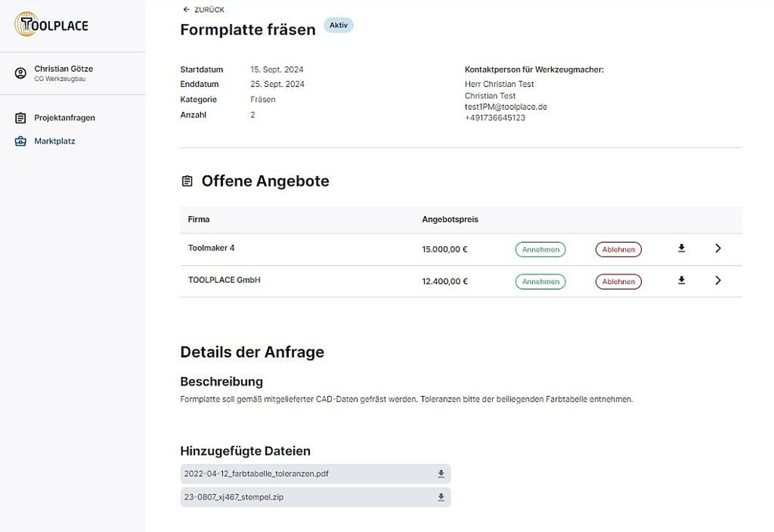Viewport: 774px width, 532px height.
Task: Click the ZURÜCK link
Action: [209, 9]
